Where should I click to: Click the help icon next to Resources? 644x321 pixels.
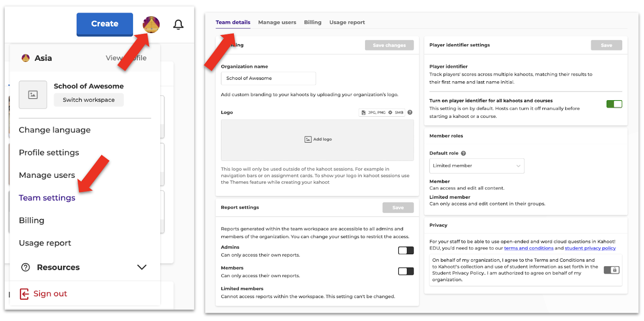click(26, 267)
